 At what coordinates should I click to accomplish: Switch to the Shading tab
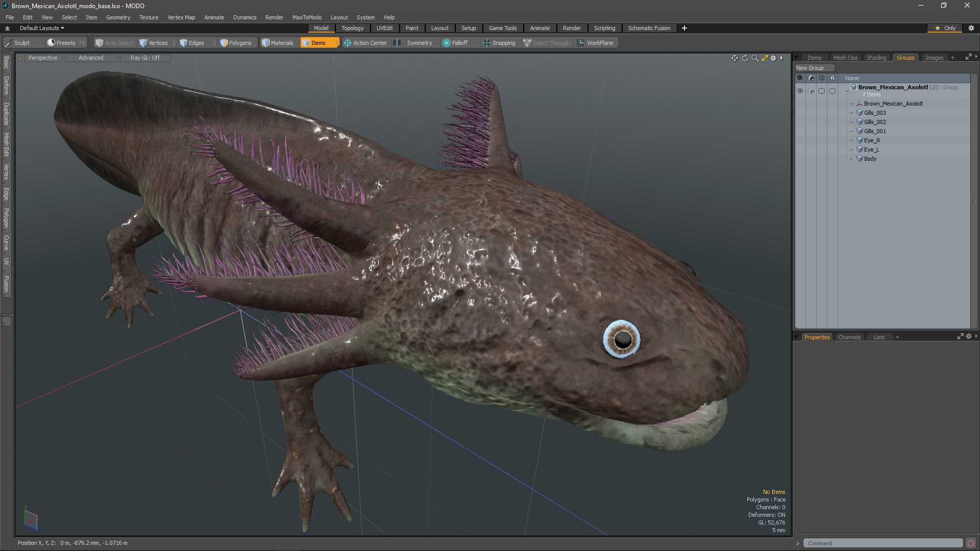click(x=876, y=58)
